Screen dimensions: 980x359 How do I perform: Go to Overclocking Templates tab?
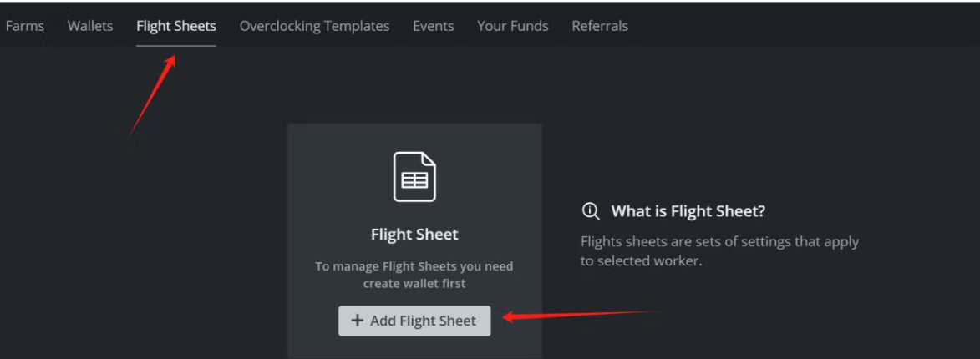click(314, 26)
